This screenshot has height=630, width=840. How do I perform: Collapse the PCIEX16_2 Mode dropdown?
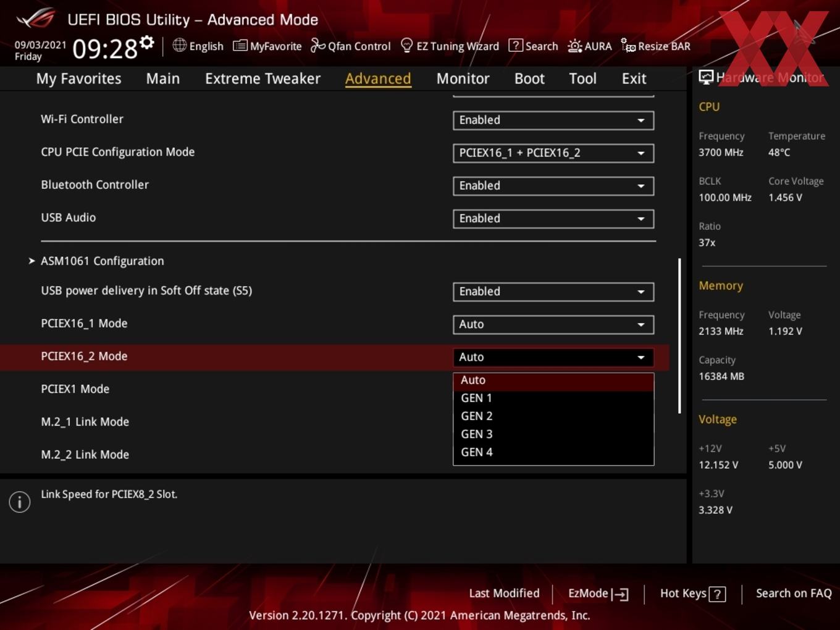click(553, 357)
